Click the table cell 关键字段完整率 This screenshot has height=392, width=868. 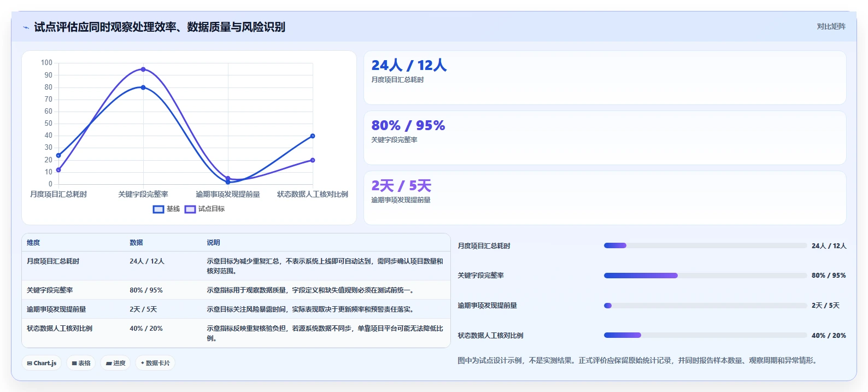pos(50,290)
